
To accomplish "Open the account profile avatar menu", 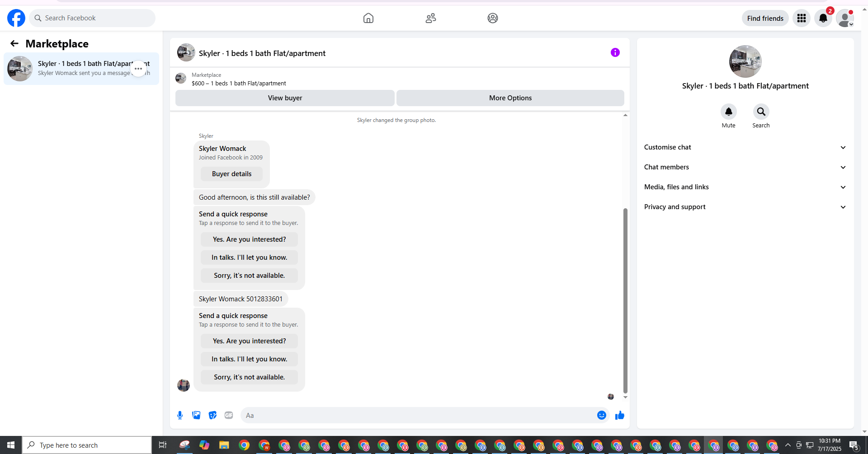I will click(x=845, y=18).
